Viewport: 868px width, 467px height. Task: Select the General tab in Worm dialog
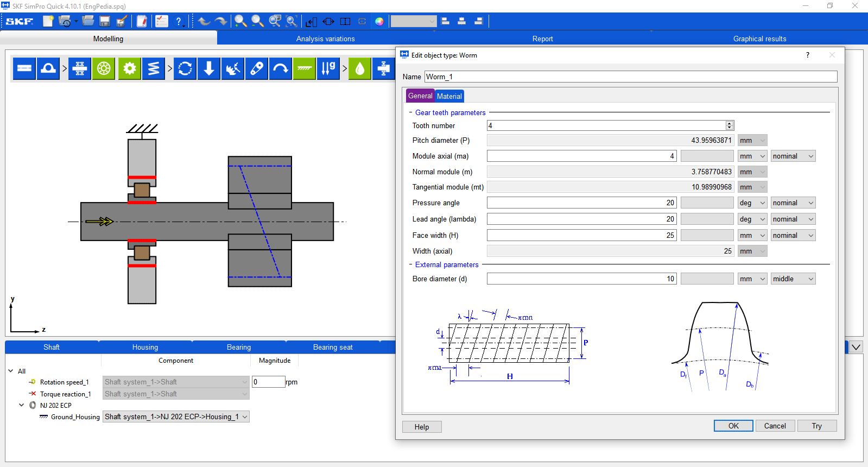[x=420, y=96]
